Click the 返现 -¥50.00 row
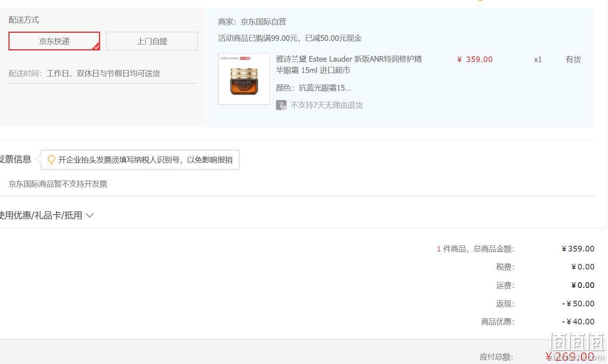The width and height of the screenshot is (608, 364). tap(545, 304)
